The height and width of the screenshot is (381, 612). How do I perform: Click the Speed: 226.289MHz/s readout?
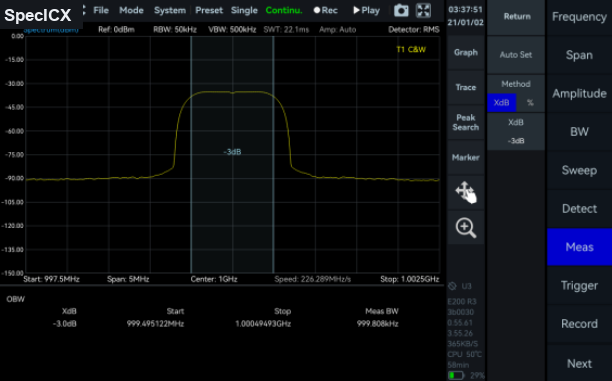(313, 279)
